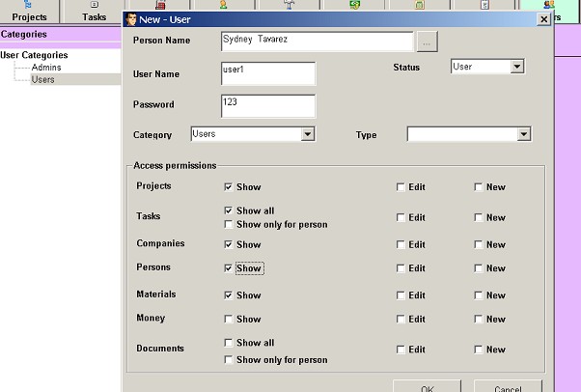Uncheck Show permission for Projects
This screenshot has width=581, height=392.
pyautogui.click(x=229, y=187)
